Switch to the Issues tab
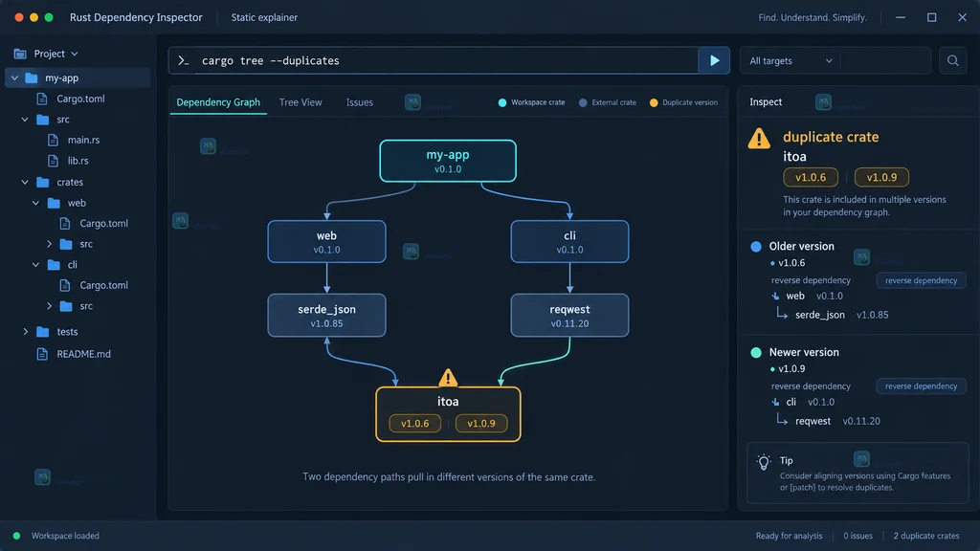Image resolution: width=980 pixels, height=551 pixels. click(360, 102)
